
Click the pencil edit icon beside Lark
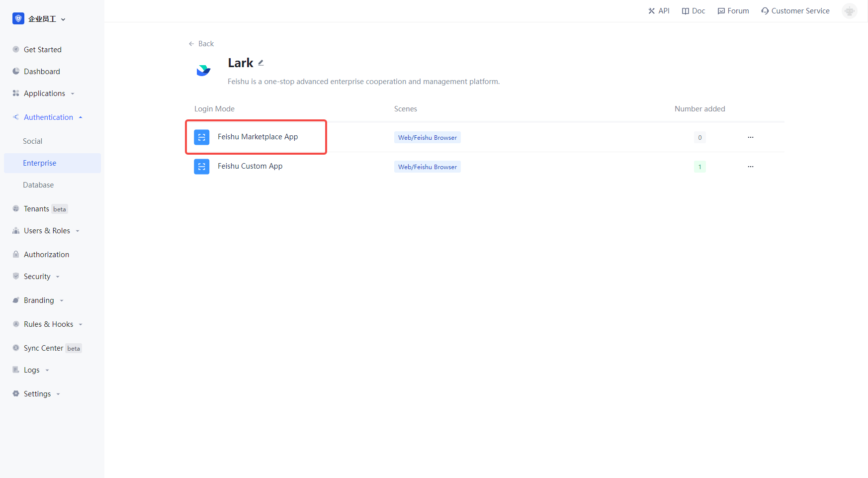click(x=261, y=63)
